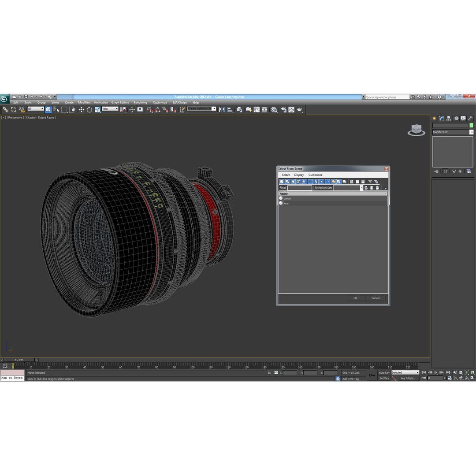Image resolution: width=476 pixels, height=476 pixels.
Task: Toggle the Selection Lock padlock
Action: pos(269,372)
